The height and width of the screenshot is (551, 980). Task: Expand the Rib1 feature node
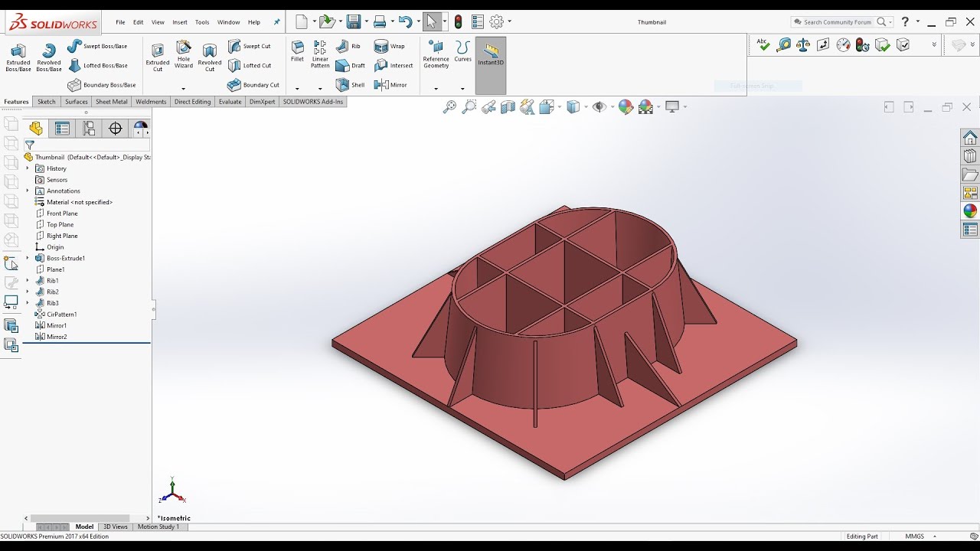coord(28,281)
